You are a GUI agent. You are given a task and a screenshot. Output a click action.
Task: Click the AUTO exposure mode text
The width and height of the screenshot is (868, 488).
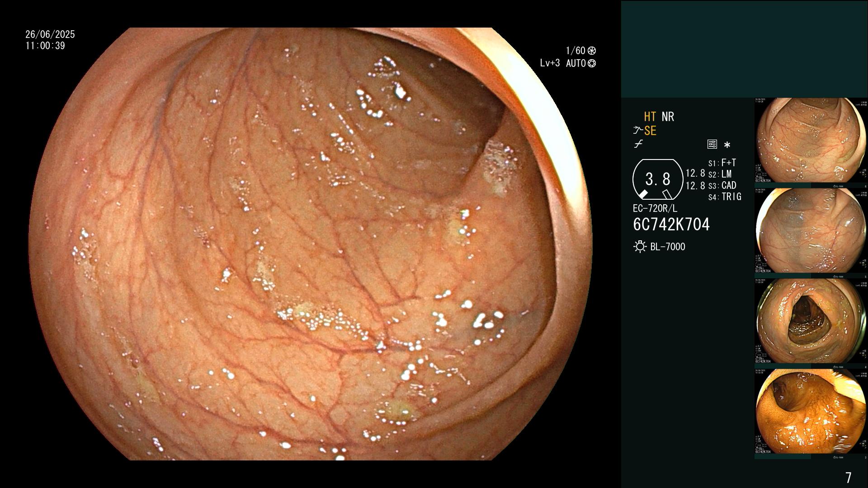click(x=576, y=63)
